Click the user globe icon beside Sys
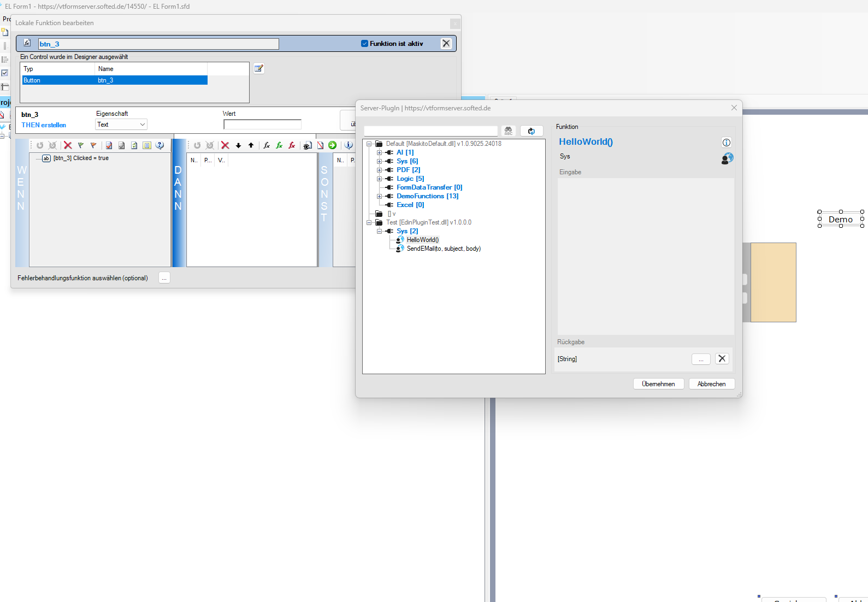The height and width of the screenshot is (602, 868). 727,158
